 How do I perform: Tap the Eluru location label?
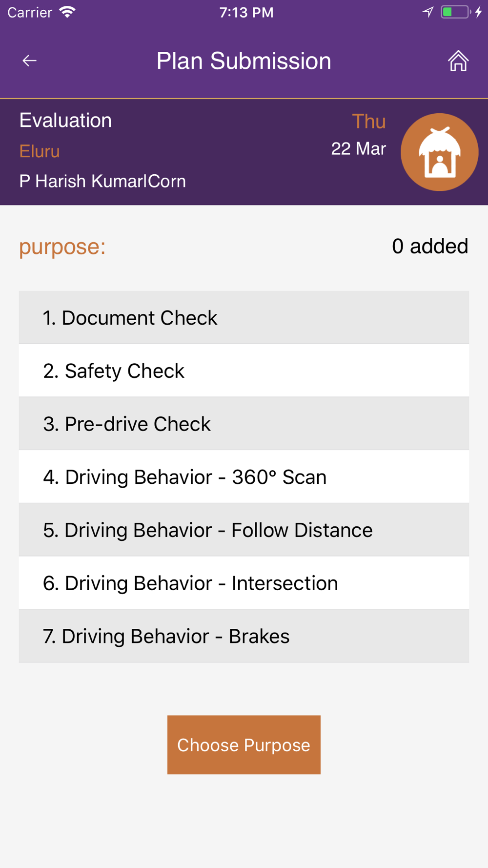[40, 151]
